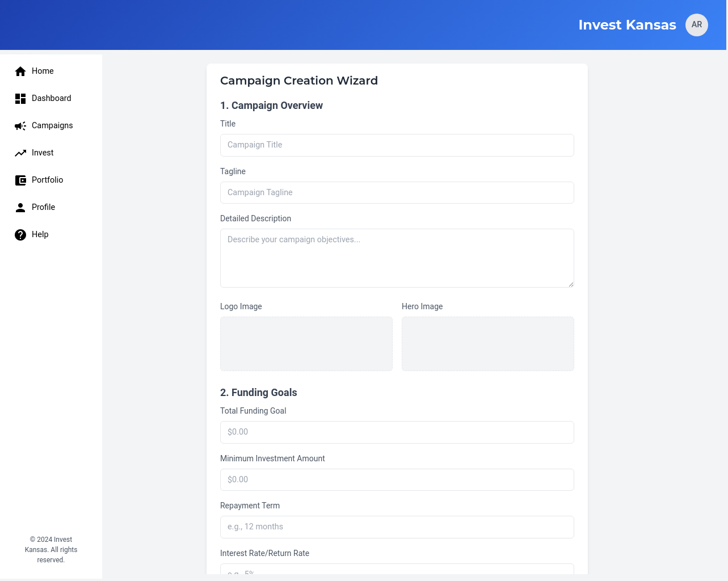
Task: Click the Home house icon
Action: click(20, 71)
